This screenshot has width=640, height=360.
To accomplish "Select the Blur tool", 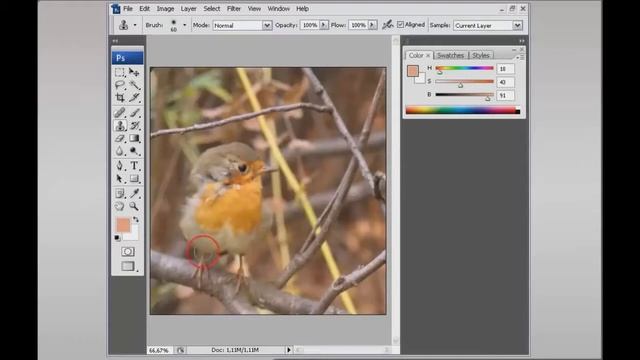I will [x=120, y=151].
